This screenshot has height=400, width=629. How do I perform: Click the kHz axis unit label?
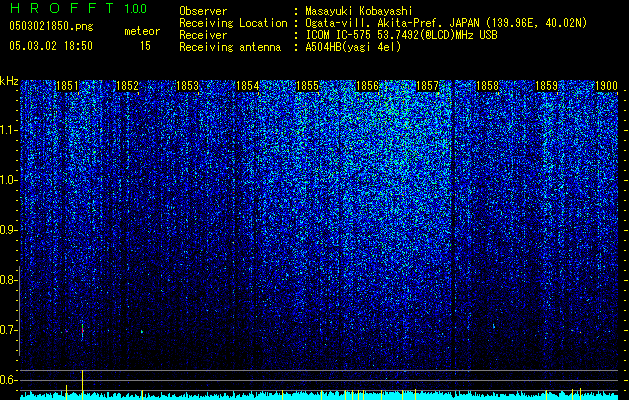click(x=9, y=81)
